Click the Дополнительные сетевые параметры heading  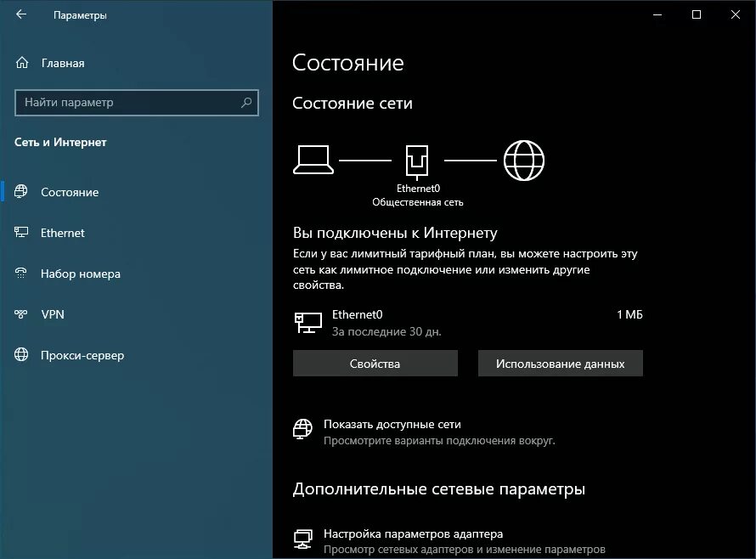point(439,488)
